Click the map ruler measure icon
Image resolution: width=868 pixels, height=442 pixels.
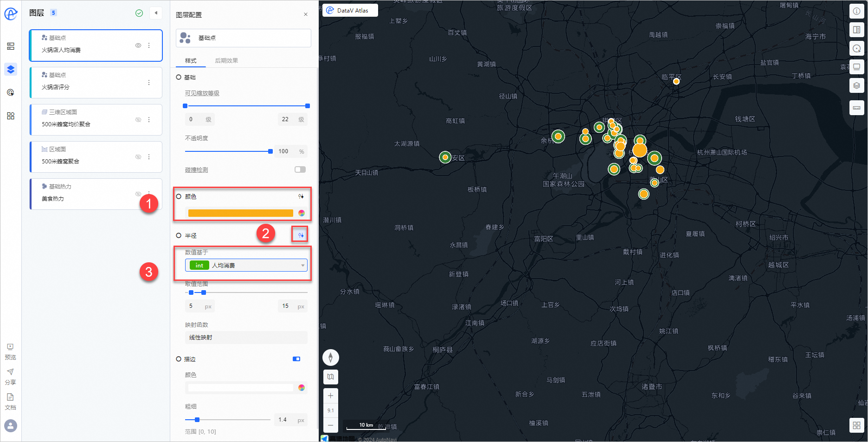(x=856, y=108)
